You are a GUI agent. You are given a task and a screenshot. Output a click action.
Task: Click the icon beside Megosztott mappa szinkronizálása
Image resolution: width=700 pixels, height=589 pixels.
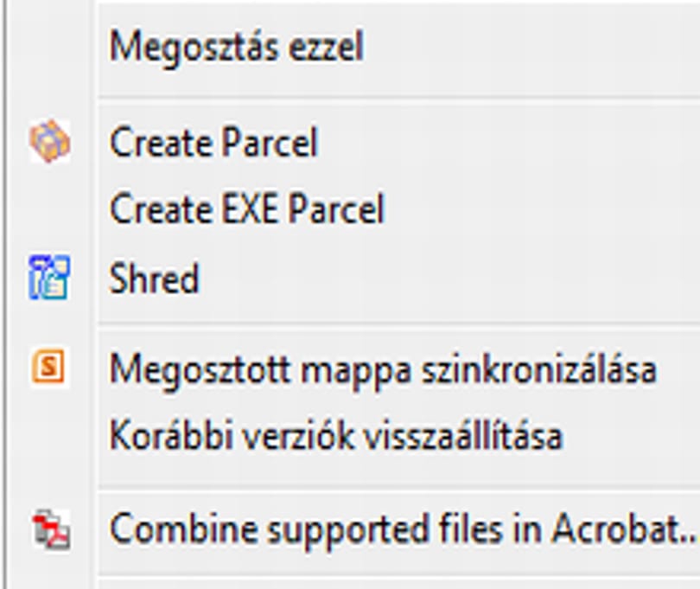[x=48, y=368]
